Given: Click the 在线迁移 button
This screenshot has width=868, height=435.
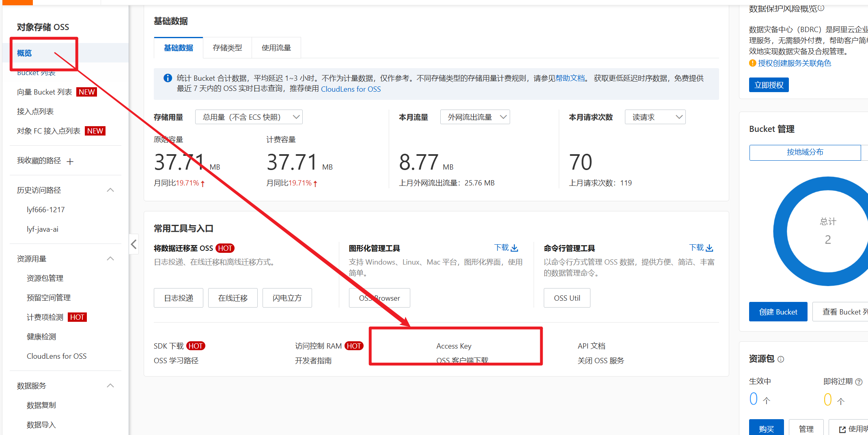Looking at the screenshot, I should click(233, 298).
